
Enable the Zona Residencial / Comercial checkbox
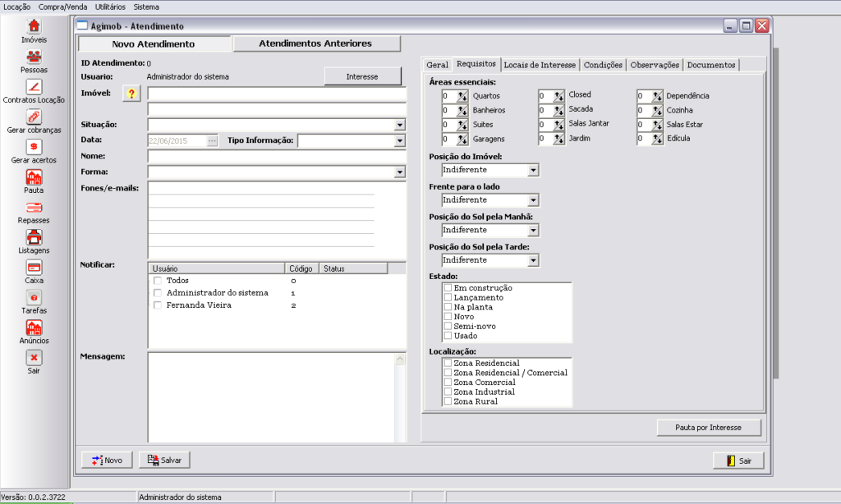click(x=448, y=373)
